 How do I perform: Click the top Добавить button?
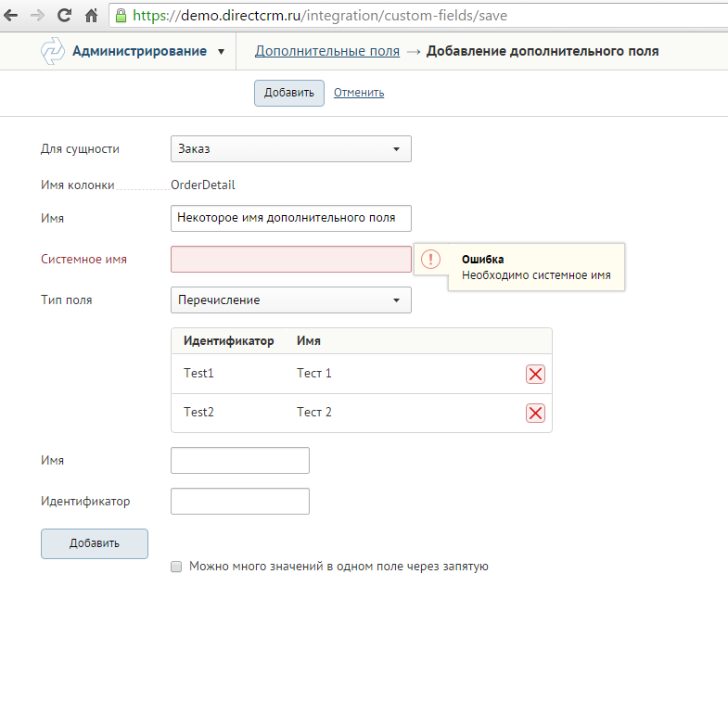coord(289,93)
